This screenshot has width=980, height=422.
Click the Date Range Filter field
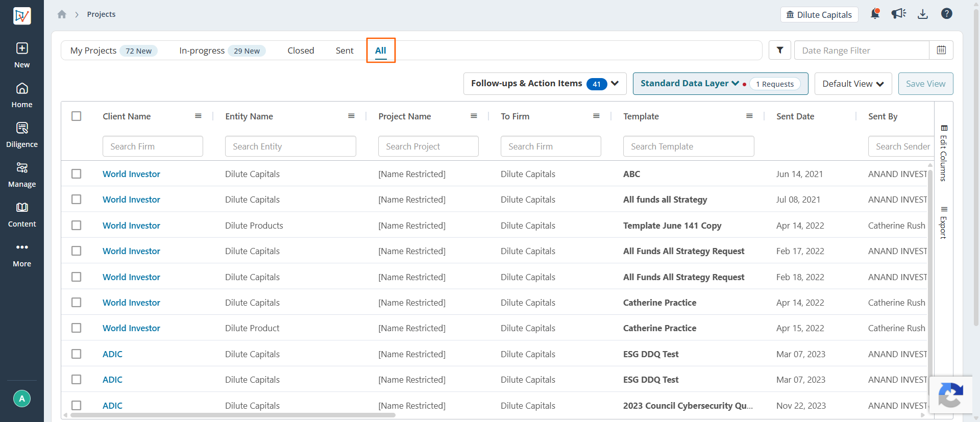pos(862,51)
